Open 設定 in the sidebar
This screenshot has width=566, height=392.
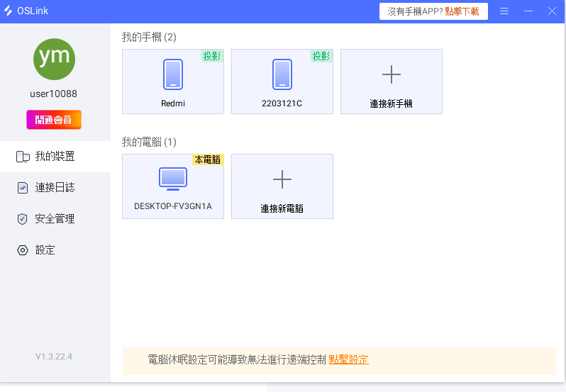(45, 250)
